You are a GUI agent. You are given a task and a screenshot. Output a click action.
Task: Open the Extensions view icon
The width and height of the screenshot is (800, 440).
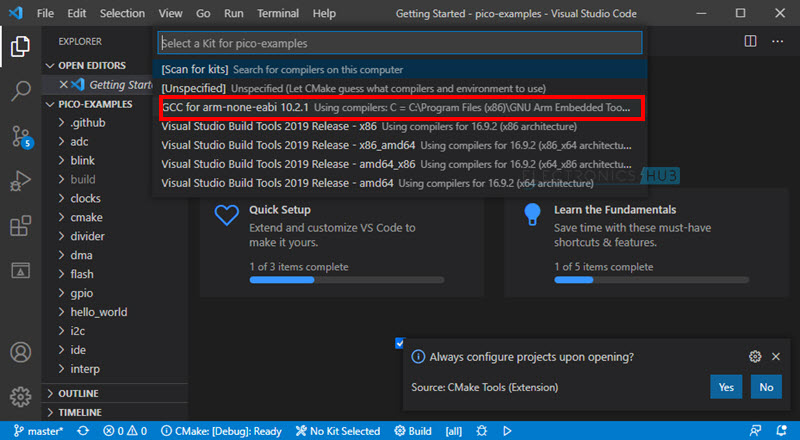(x=21, y=226)
